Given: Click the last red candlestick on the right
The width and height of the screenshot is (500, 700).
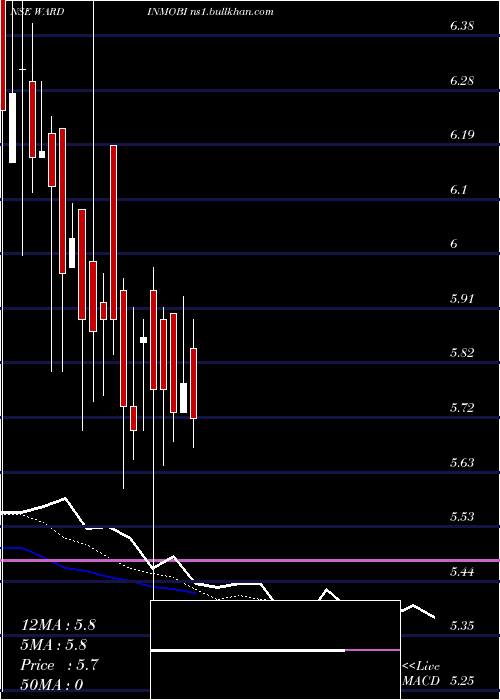Looking at the screenshot, I should [193, 383].
